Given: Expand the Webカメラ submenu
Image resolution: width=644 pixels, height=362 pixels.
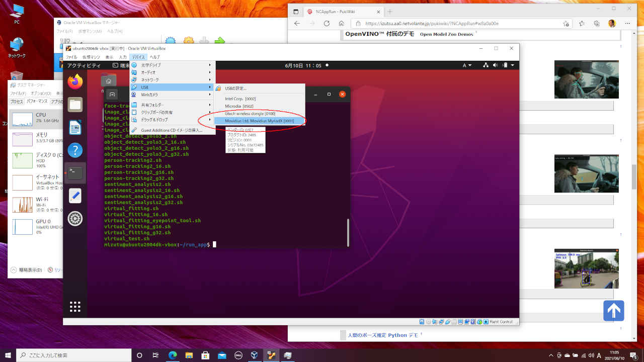Looking at the screenshot, I should coord(173,95).
